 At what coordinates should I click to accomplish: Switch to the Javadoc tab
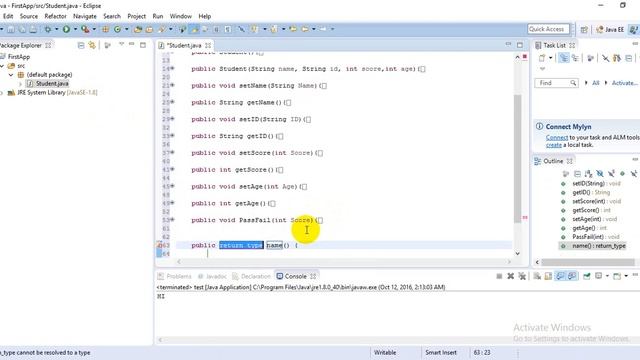(x=212, y=276)
